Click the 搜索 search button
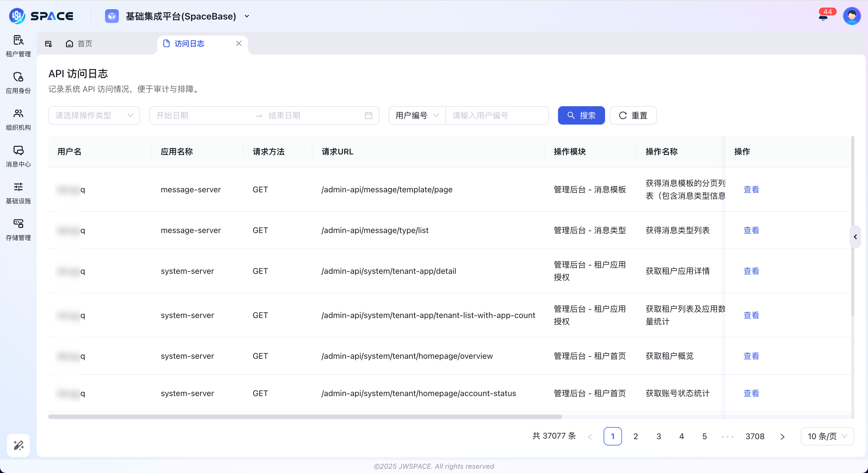Screen dimensions: 868x473 click(581, 115)
